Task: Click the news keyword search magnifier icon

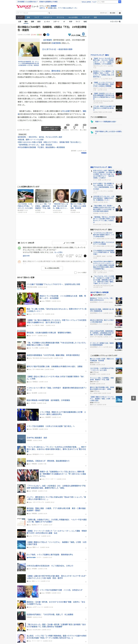Action: (x=49, y=13)
